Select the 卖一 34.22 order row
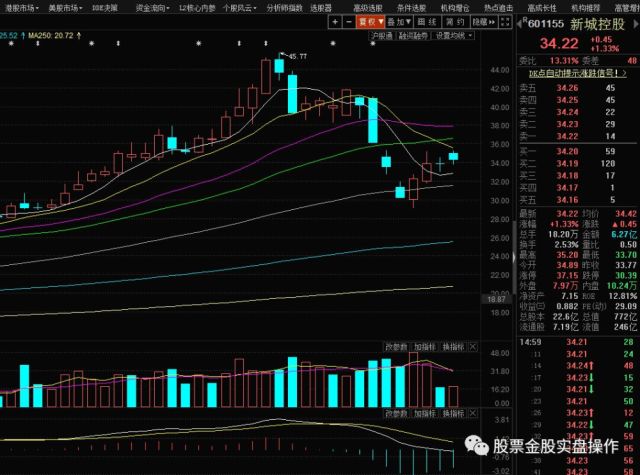Image resolution: width=640 pixels, height=475 pixels. tap(577, 136)
